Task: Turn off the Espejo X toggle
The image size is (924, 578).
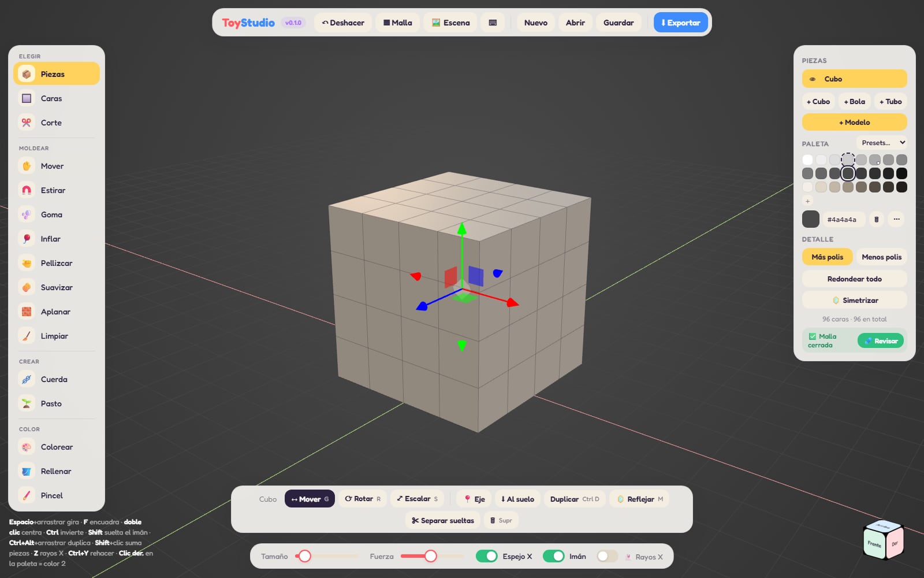Action: pyautogui.click(x=487, y=556)
